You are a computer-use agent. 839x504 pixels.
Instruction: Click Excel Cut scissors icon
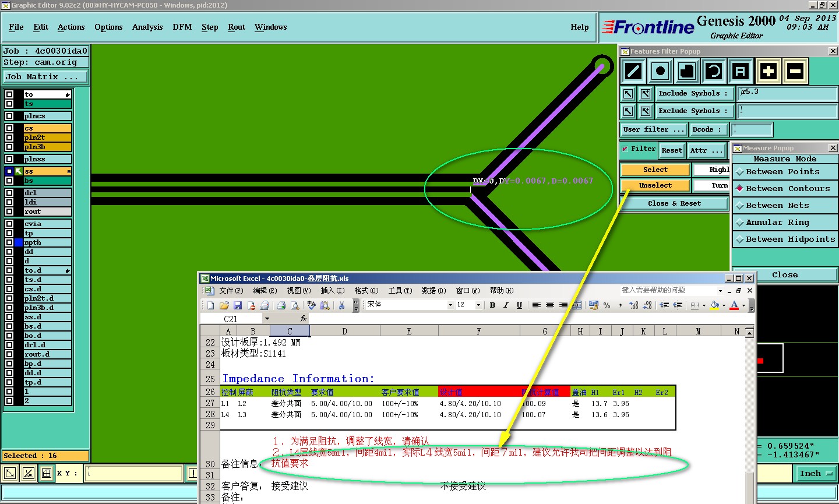tap(341, 305)
